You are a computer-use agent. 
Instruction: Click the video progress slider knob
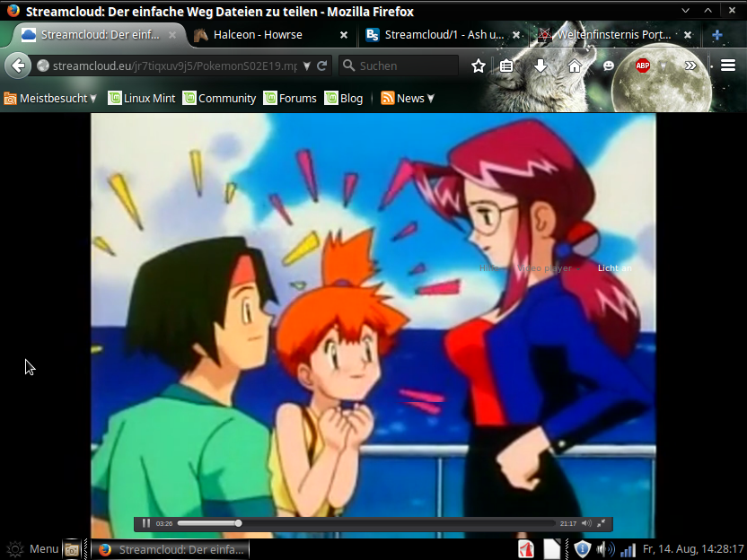pos(238,523)
